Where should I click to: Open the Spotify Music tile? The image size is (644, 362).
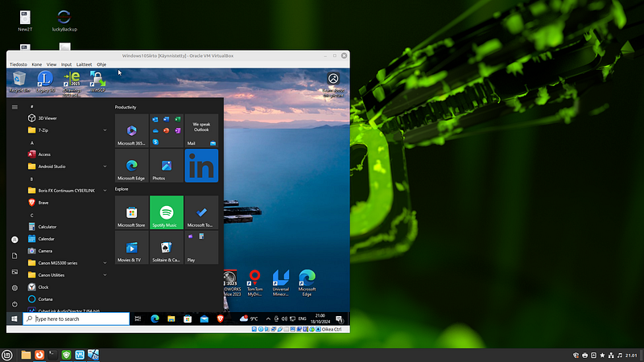(x=167, y=212)
